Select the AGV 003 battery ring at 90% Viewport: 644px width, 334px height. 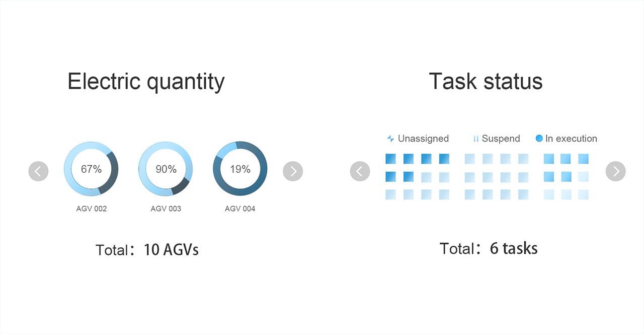pyautogui.click(x=166, y=169)
